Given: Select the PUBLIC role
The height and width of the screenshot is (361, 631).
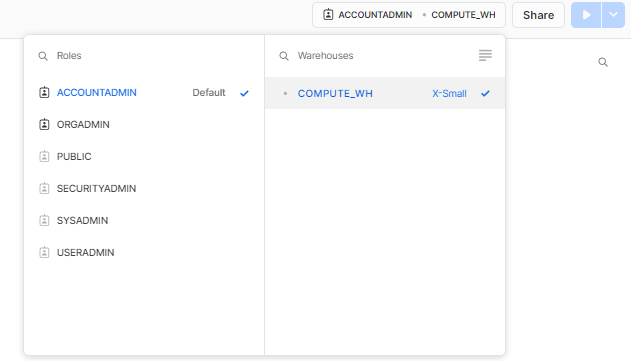Looking at the screenshot, I should click(x=144, y=156).
